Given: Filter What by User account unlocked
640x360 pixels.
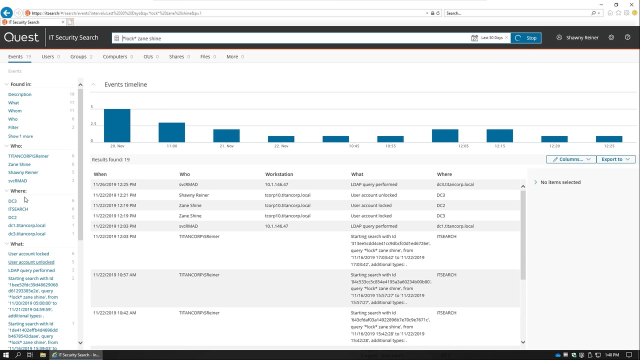Looking at the screenshot, I should point(31,262).
